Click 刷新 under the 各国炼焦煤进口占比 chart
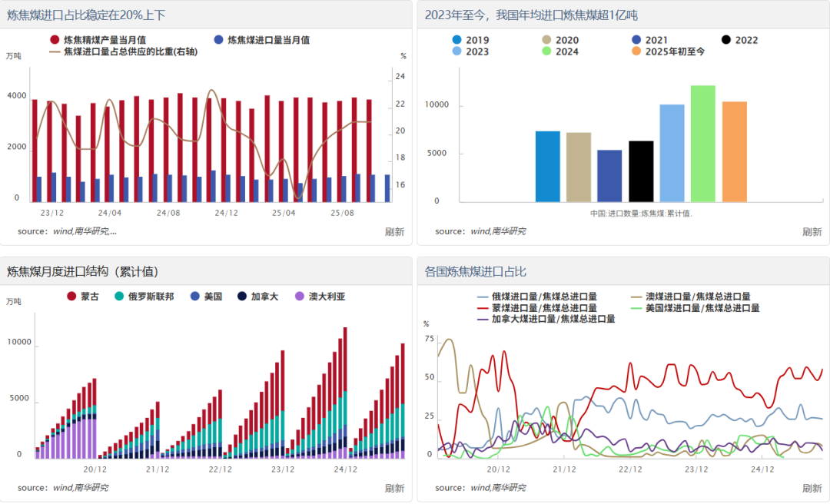The width and height of the screenshot is (830, 504). tap(812, 488)
